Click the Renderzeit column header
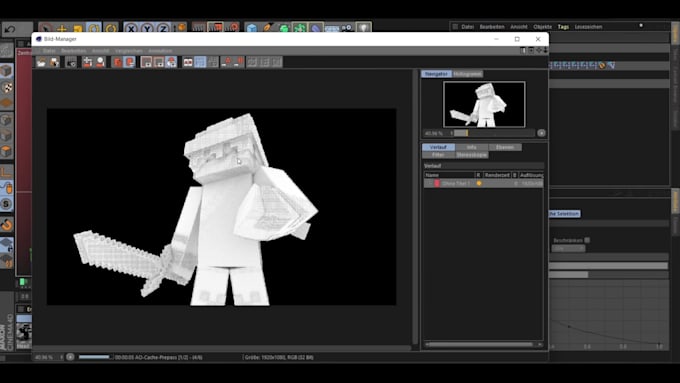The image size is (680, 383). point(497,175)
